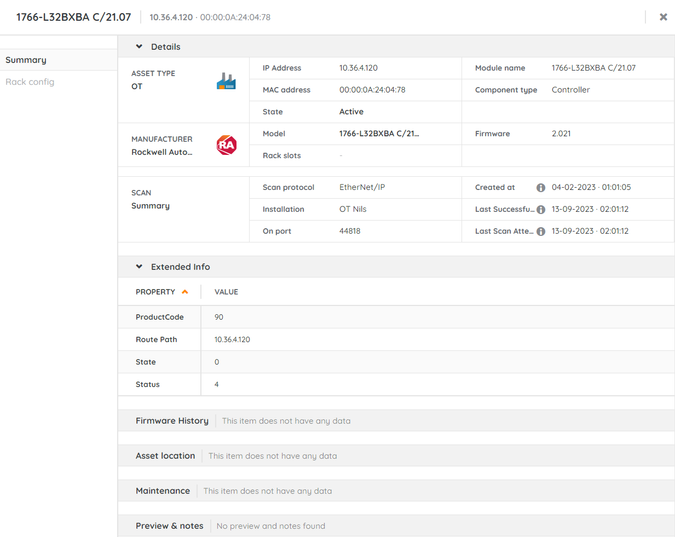Click the PROPERTY column header label
Viewport: 675px width, 537px height.
[155, 292]
